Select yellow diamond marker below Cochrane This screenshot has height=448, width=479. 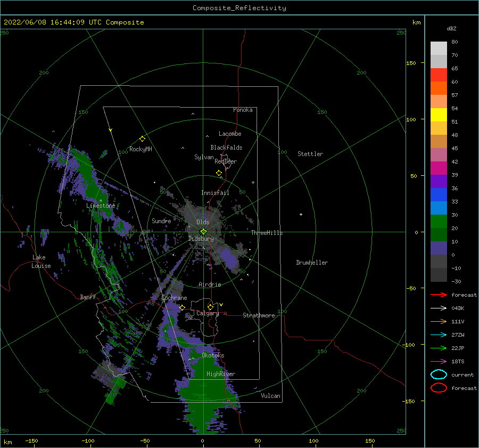(x=182, y=307)
